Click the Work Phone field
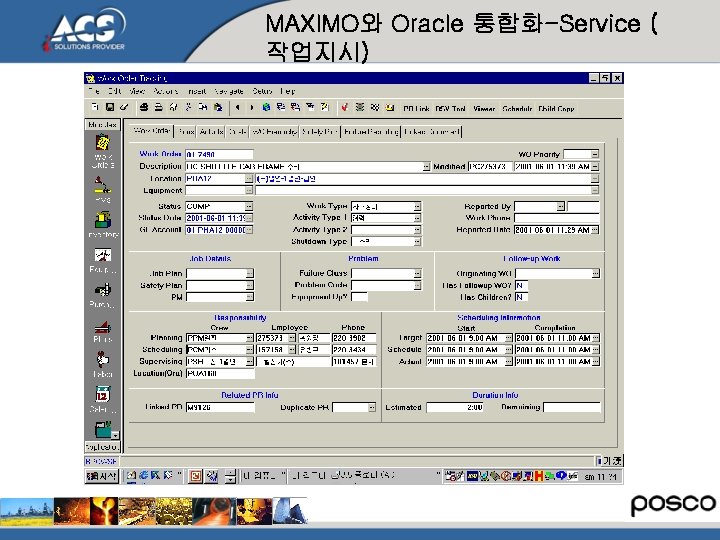The width and height of the screenshot is (720, 540). 557,218
